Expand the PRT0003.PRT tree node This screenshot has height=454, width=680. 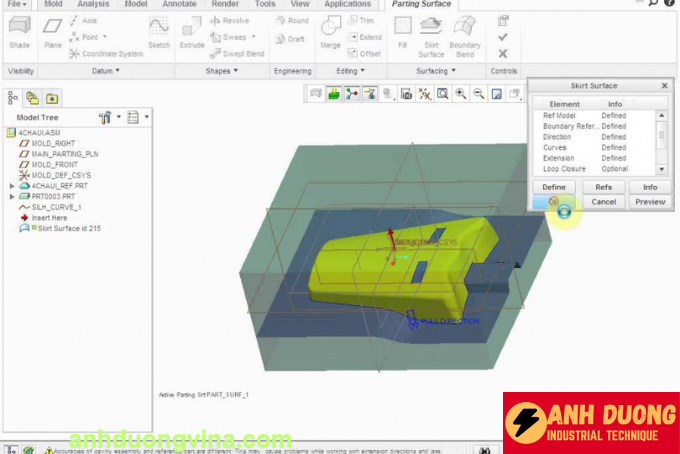coord(12,197)
